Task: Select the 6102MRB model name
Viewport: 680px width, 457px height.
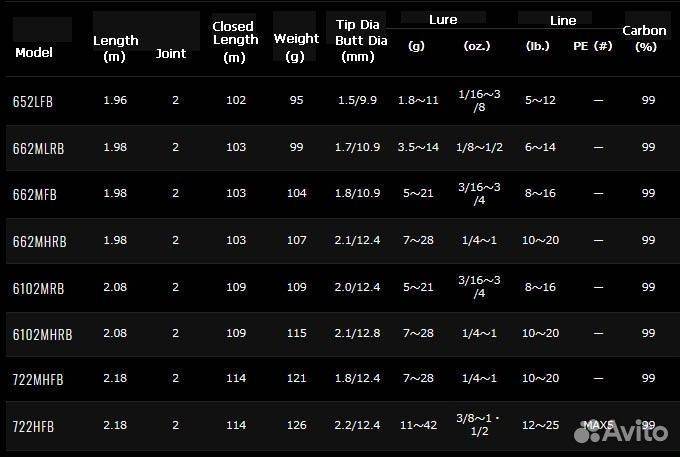Action: coord(39,287)
